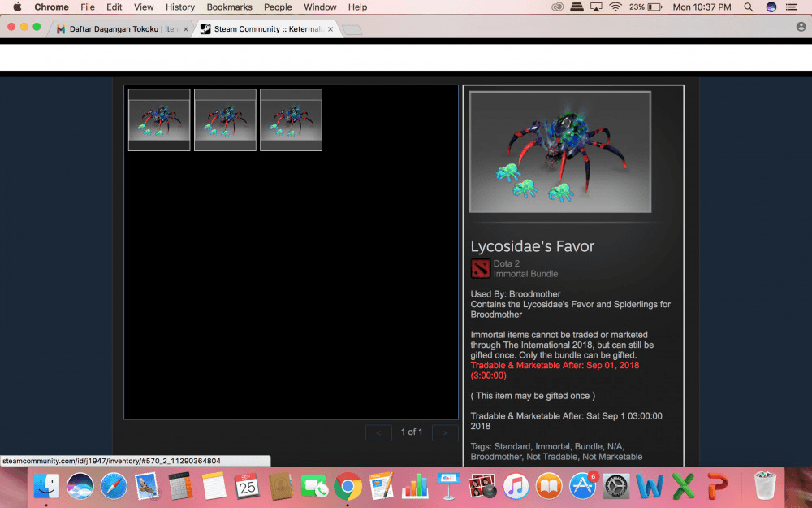The height and width of the screenshot is (508, 812).
Task: Click the Dota 2 game icon
Action: tap(480, 268)
